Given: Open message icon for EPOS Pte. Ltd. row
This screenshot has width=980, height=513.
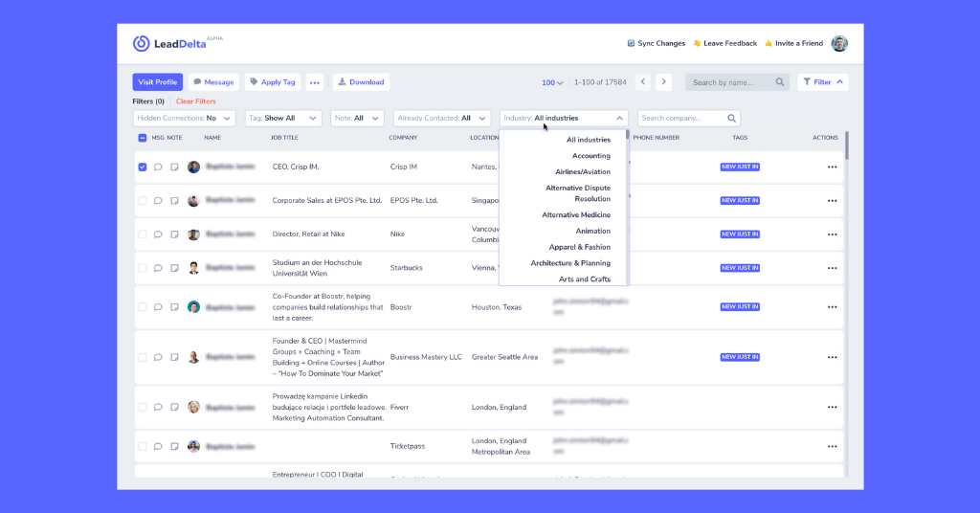Looking at the screenshot, I should tap(158, 201).
